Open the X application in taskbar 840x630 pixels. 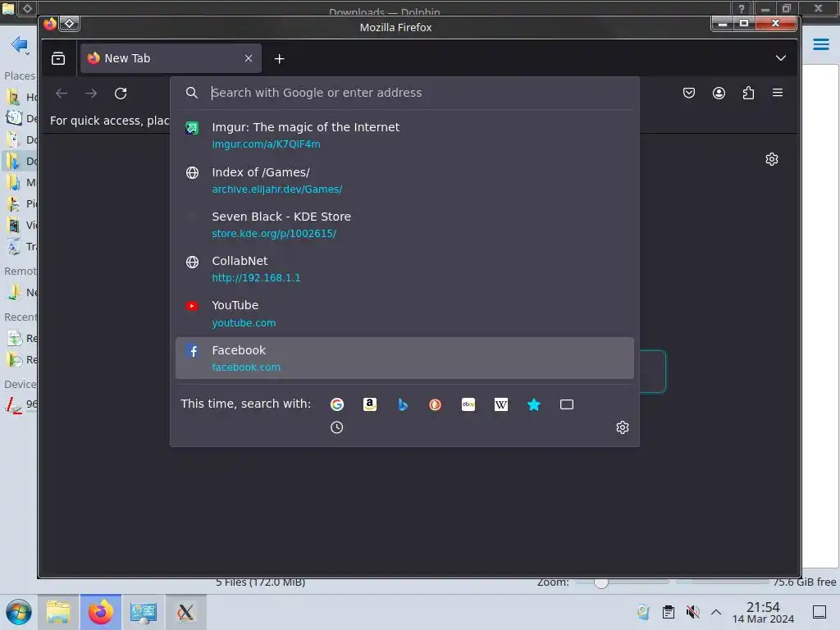(x=185, y=612)
